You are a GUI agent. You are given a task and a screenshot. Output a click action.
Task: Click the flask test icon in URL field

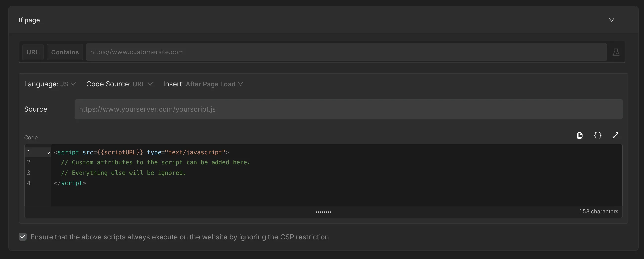(616, 52)
